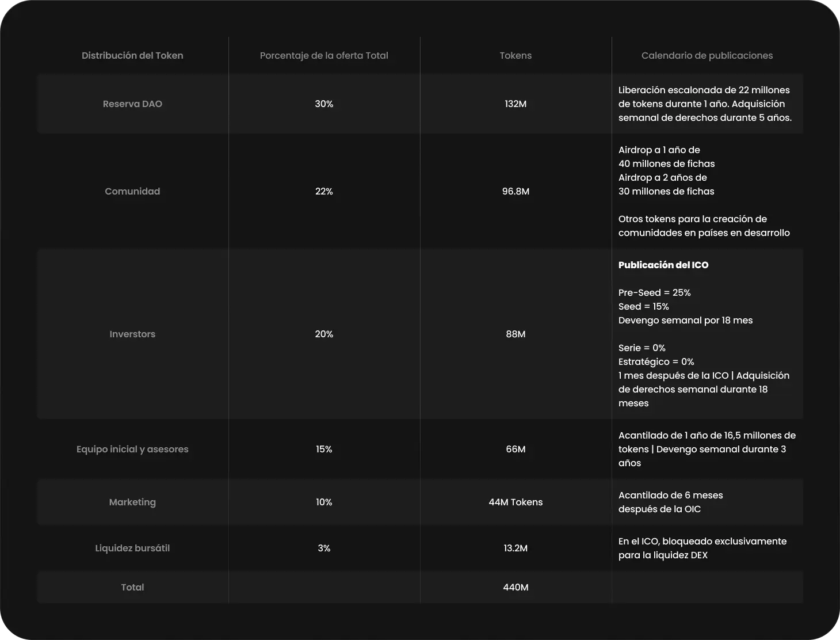Select the 'Marketing' row label
This screenshot has width=840, height=640.
[x=132, y=502]
